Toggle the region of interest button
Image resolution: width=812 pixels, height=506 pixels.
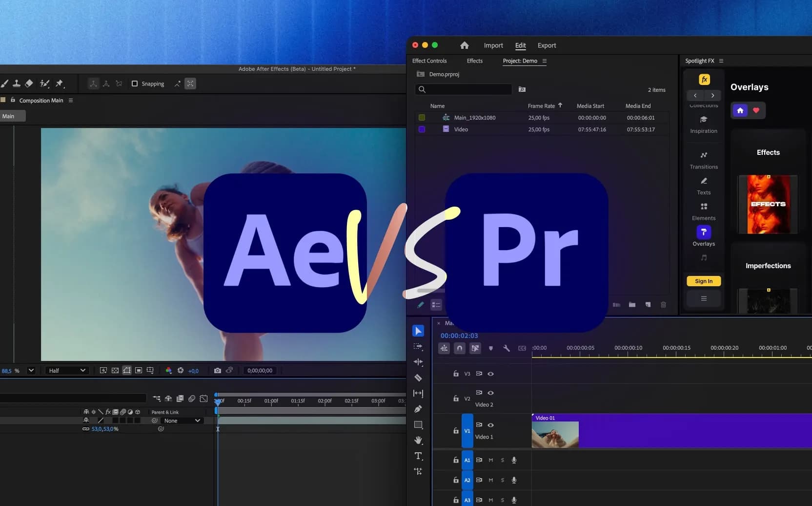[x=139, y=370]
